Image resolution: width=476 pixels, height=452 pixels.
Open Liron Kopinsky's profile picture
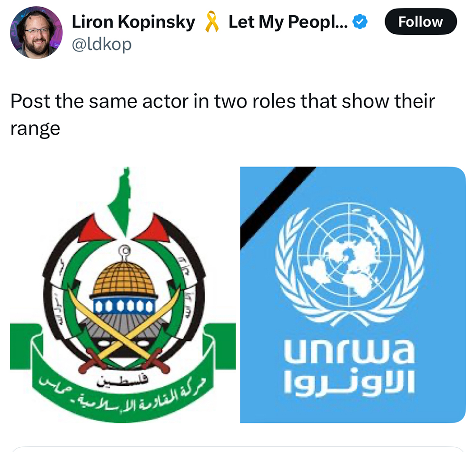tap(36, 32)
